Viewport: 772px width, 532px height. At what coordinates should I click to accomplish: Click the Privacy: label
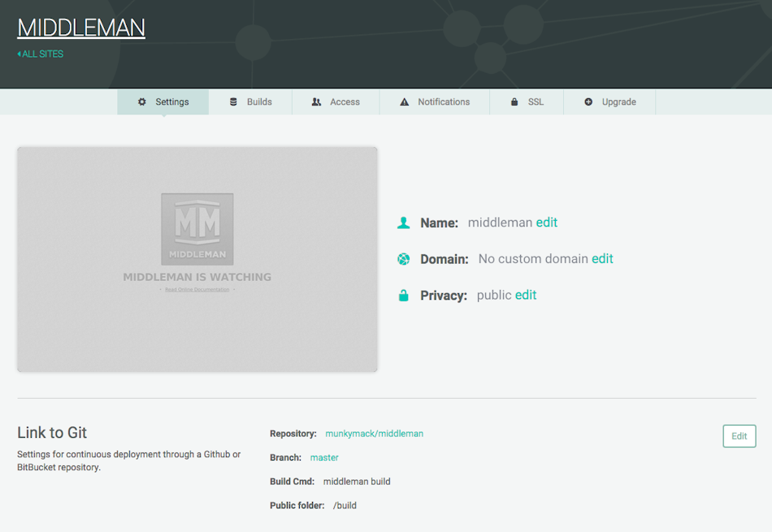[x=444, y=296]
